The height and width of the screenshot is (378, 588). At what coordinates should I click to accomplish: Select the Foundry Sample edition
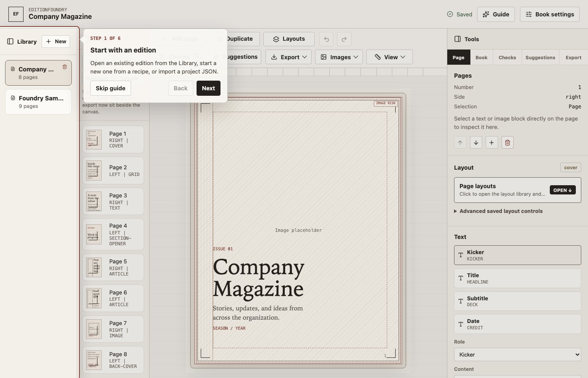(x=38, y=102)
